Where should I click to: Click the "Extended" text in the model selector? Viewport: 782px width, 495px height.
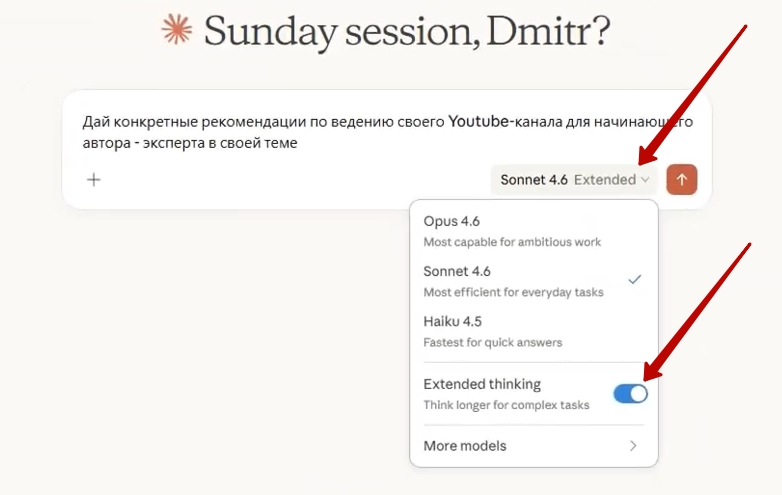(x=605, y=180)
